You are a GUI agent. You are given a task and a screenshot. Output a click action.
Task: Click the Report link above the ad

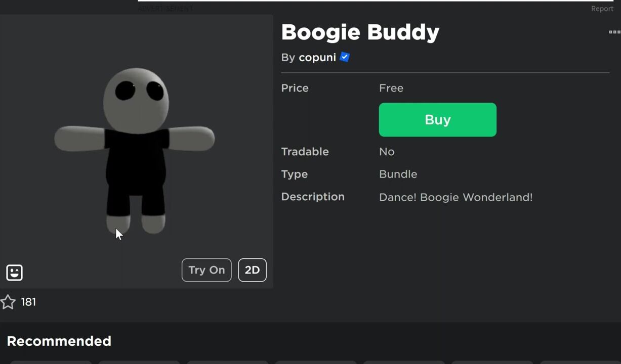[x=602, y=9]
